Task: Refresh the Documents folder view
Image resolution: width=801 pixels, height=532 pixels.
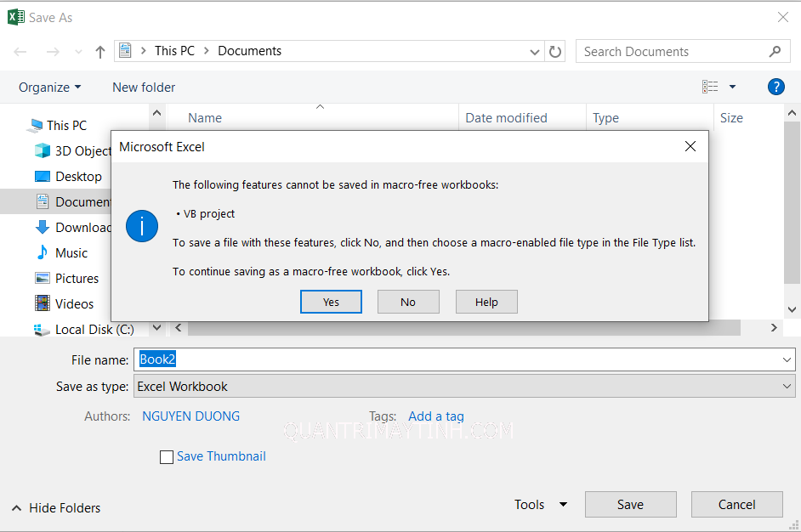Action: coord(554,52)
